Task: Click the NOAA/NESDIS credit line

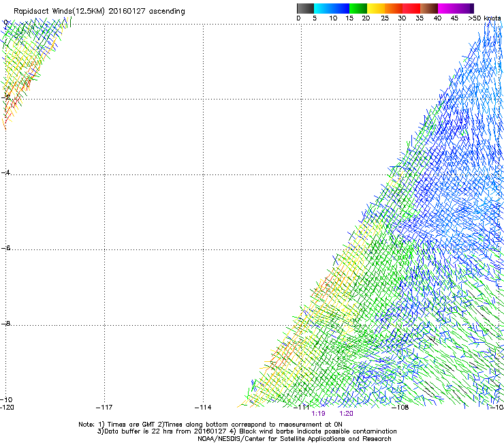Action: pos(294,439)
